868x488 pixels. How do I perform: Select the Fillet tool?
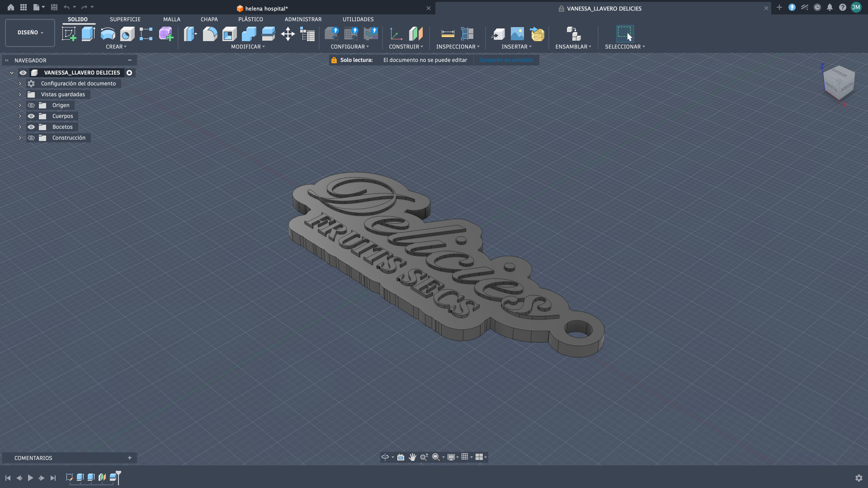(210, 34)
